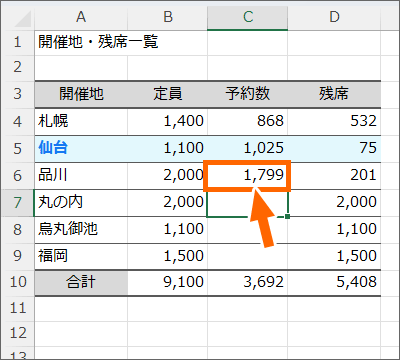This screenshot has width=400, height=360.
Task: Click the 予約数 header cell
Action: (247, 94)
